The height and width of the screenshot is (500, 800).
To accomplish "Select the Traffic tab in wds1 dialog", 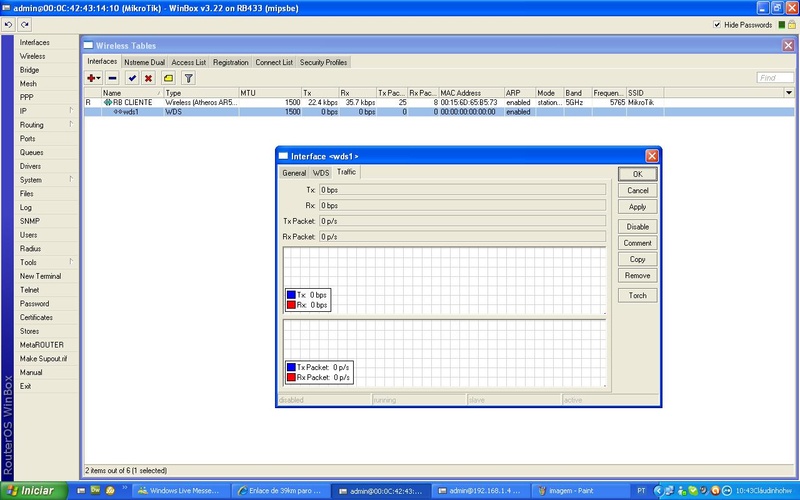I will [x=346, y=172].
